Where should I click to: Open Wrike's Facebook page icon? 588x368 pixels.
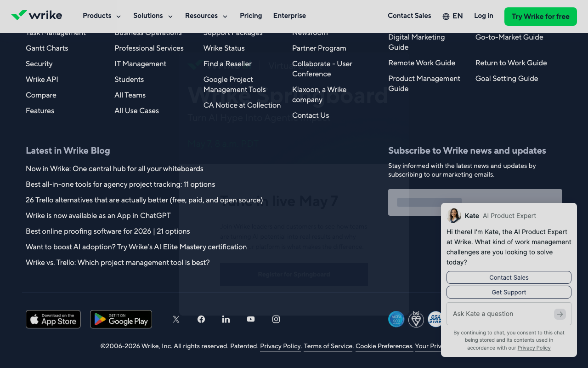pos(201,319)
